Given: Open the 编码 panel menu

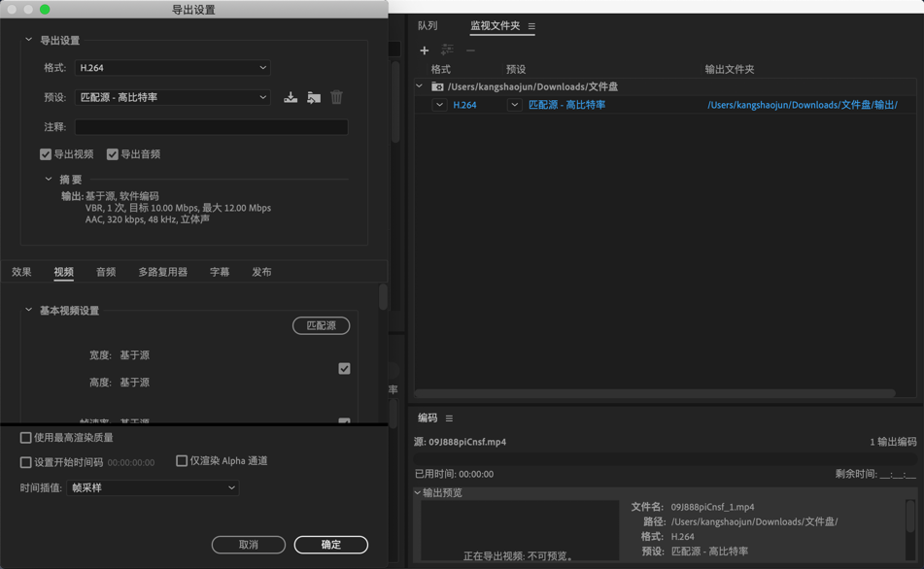Looking at the screenshot, I should pyautogui.click(x=448, y=418).
